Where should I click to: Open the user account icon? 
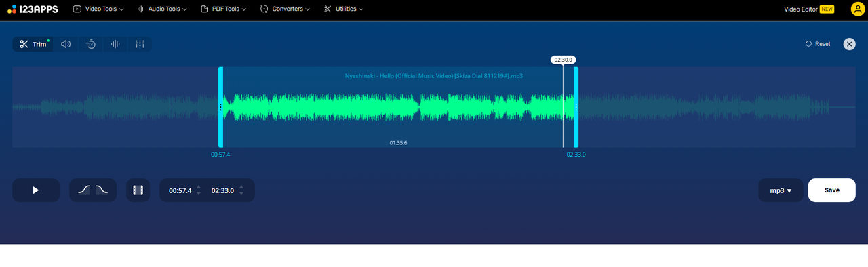tap(856, 9)
